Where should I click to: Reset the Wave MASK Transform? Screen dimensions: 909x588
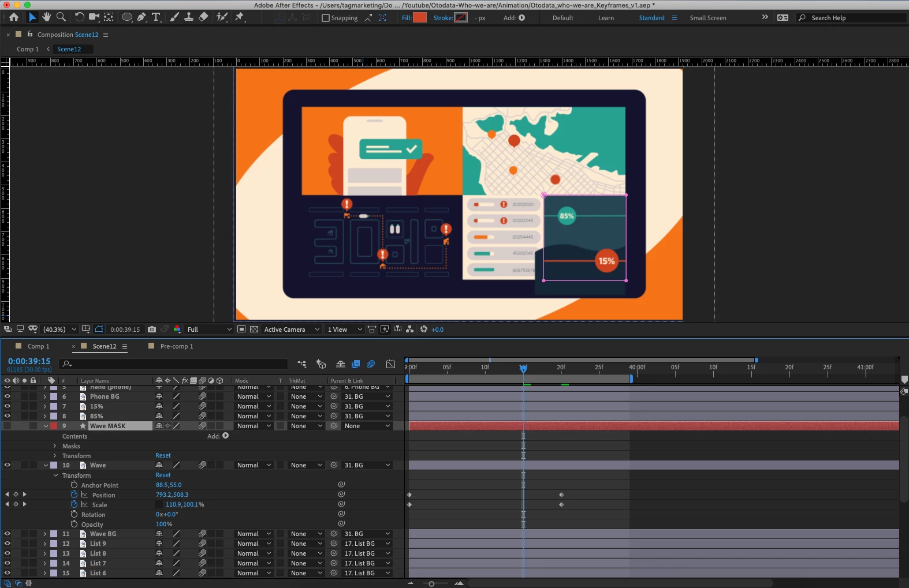163,456
